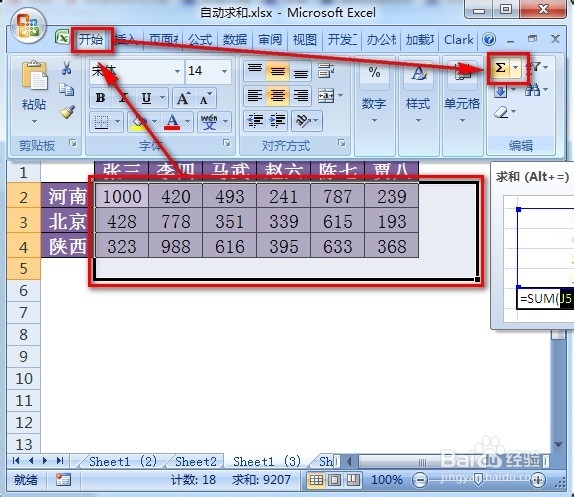Switch to Sheet1 (2) tab
Image resolution: width=574 pixels, height=497 pixels.
click(123, 462)
